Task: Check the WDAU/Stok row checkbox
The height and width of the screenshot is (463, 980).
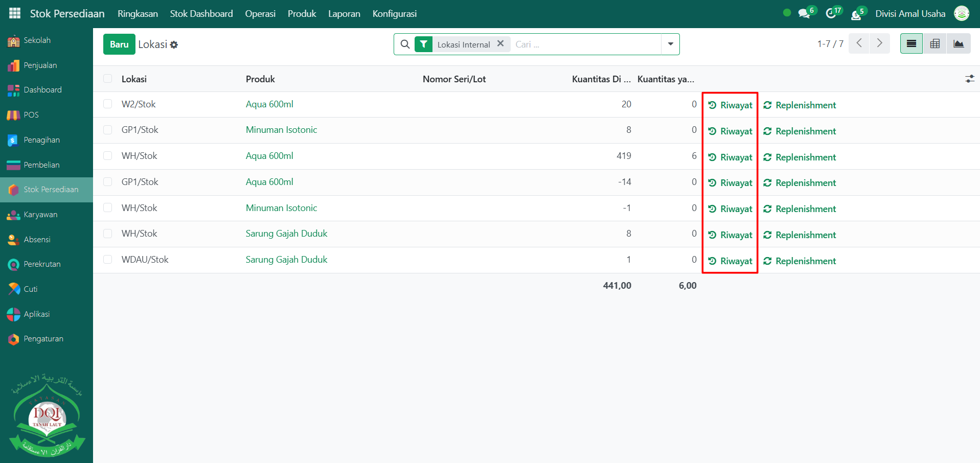Action: [107, 260]
